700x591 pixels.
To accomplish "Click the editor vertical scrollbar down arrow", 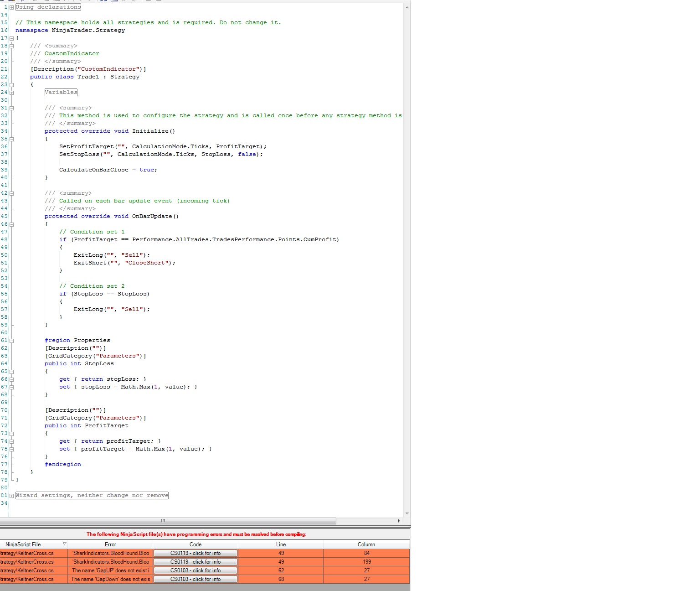I will 407,513.
